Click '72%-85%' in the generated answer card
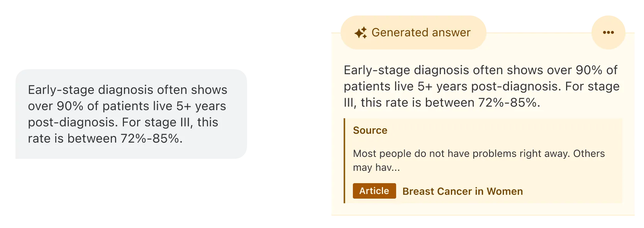The image size is (644, 228). pos(508,102)
